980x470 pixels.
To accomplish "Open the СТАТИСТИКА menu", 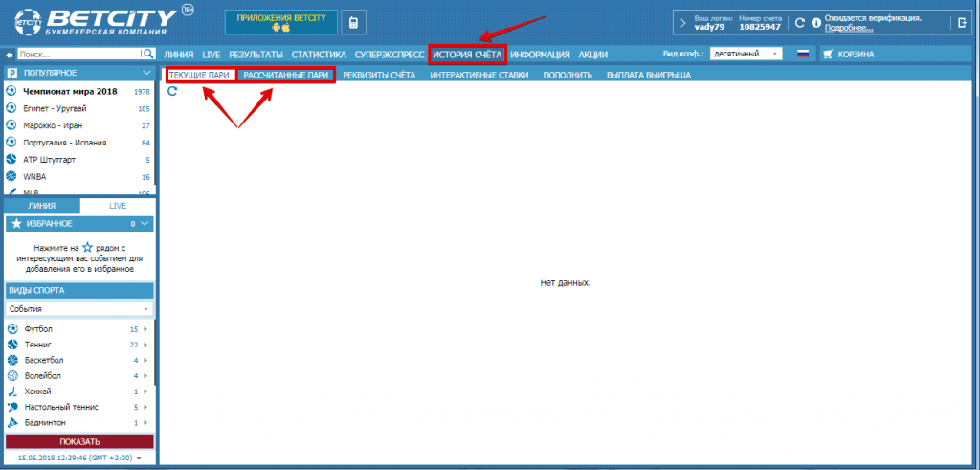I will coord(319,55).
